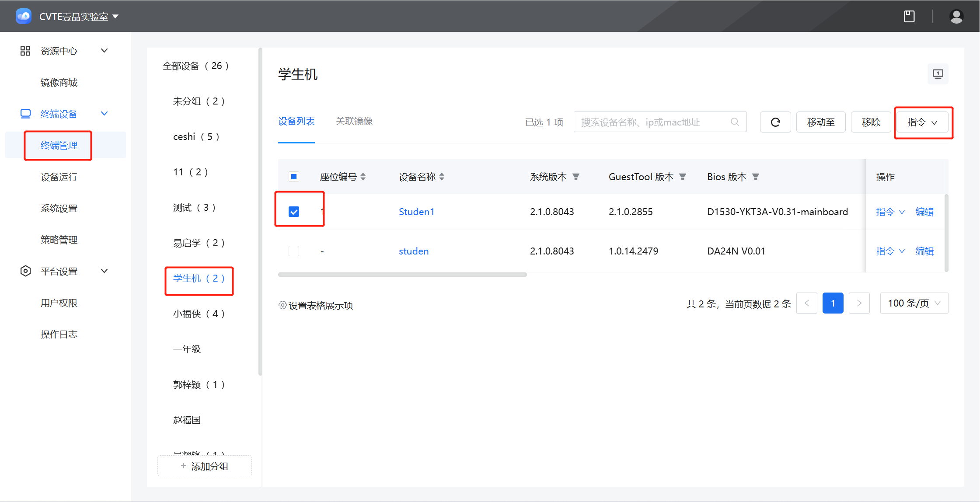Open CVTE壹品实验室 organization dropdown
Viewport: 980px width, 502px height.
pyautogui.click(x=79, y=17)
